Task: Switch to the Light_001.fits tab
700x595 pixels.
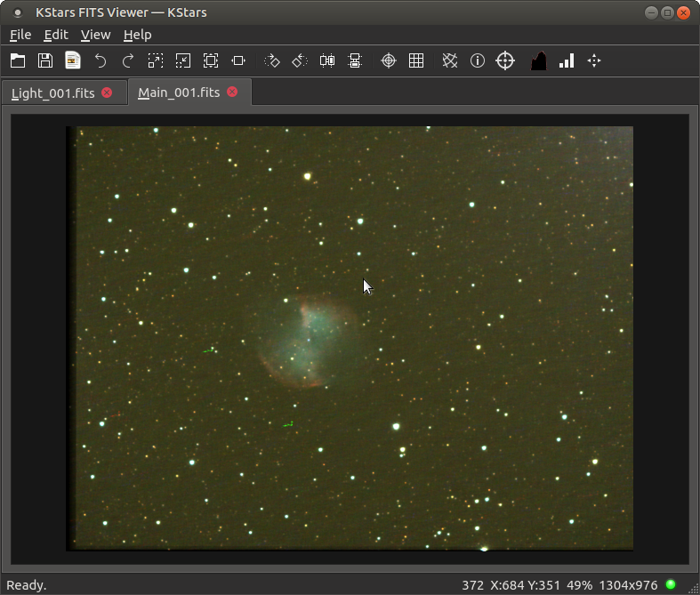Action: tap(53, 92)
